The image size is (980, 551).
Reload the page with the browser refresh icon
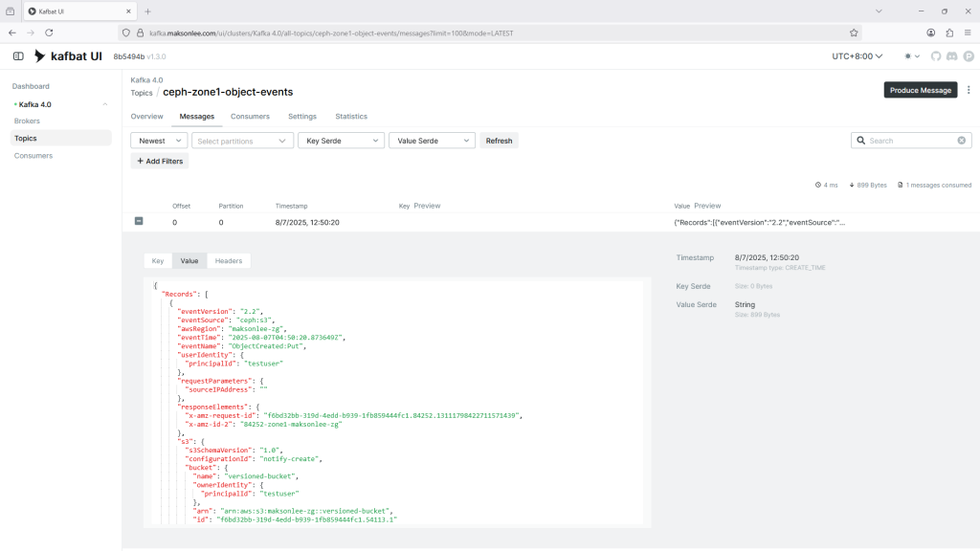(x=49, y=33)
